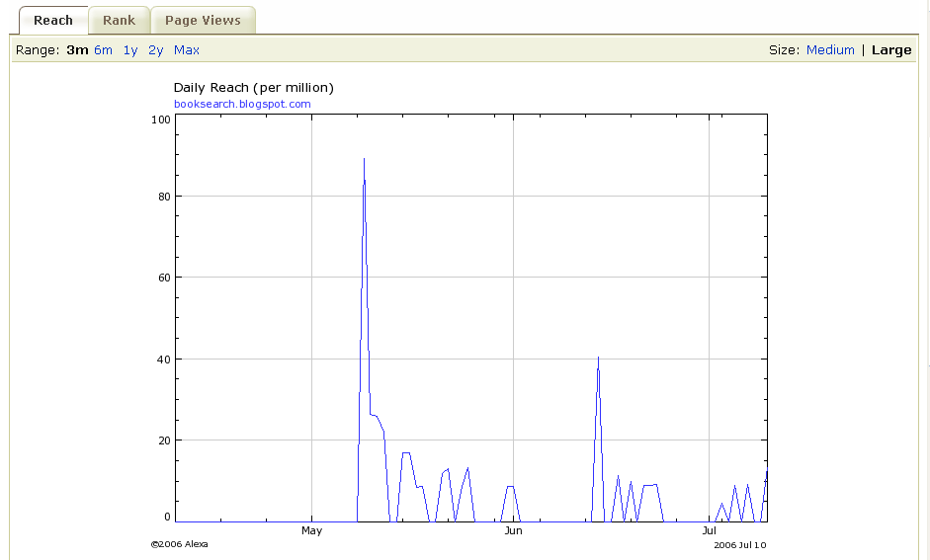
Task: Choose the 1y range option
Action: (x=130, y=50)
